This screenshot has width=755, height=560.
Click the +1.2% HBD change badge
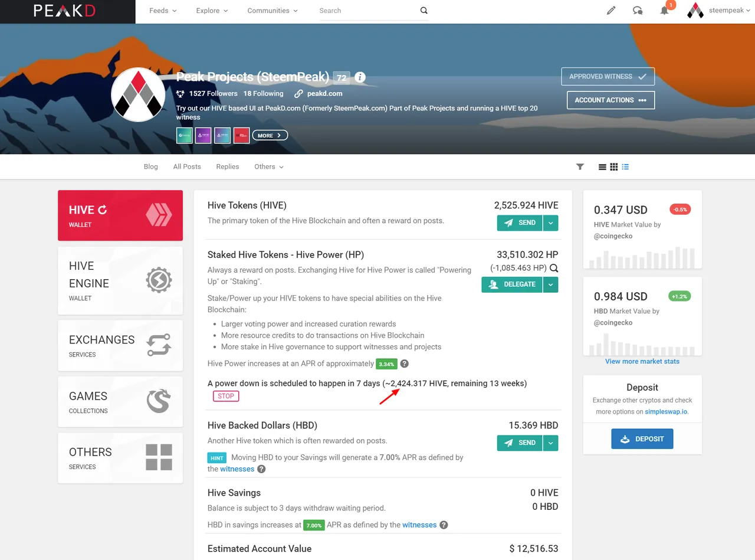(679, 296)
